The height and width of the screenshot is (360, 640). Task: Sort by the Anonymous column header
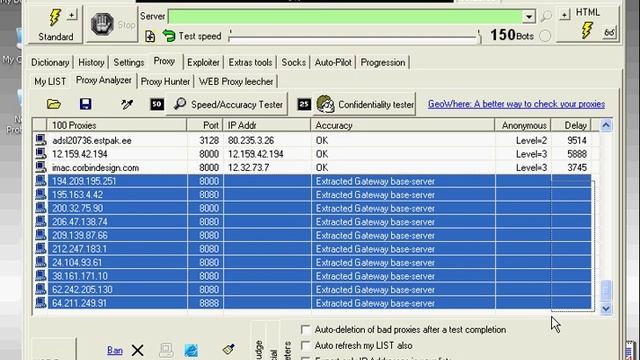(523, 125)
